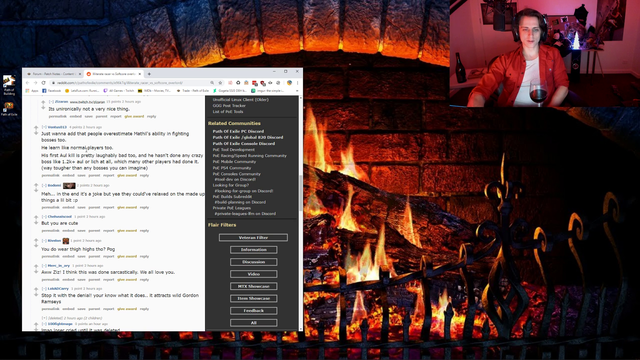This screenshot has width=640, height=360.
Task: Click the Information flair filter button
Action: tap(253, 249)
